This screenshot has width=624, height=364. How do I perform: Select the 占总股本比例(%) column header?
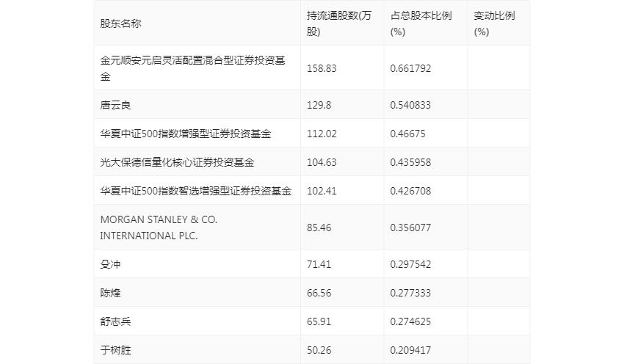click(x=421, y=23)
